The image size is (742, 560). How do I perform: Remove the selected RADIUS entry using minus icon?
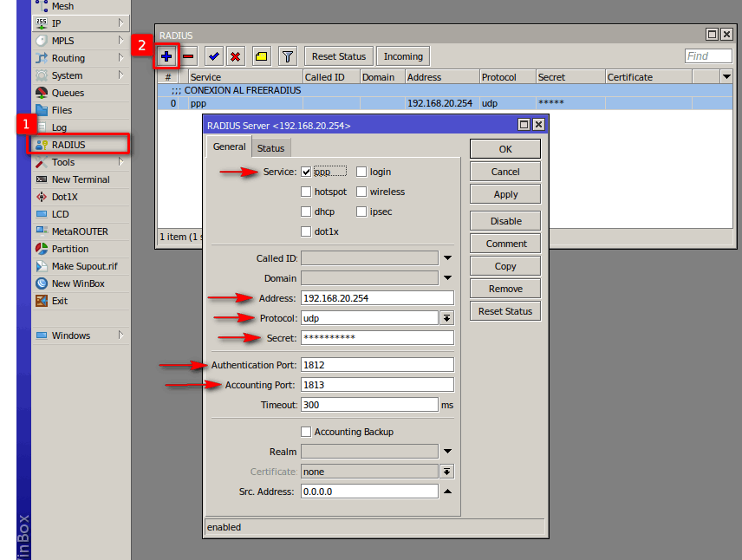pos(186,55)
